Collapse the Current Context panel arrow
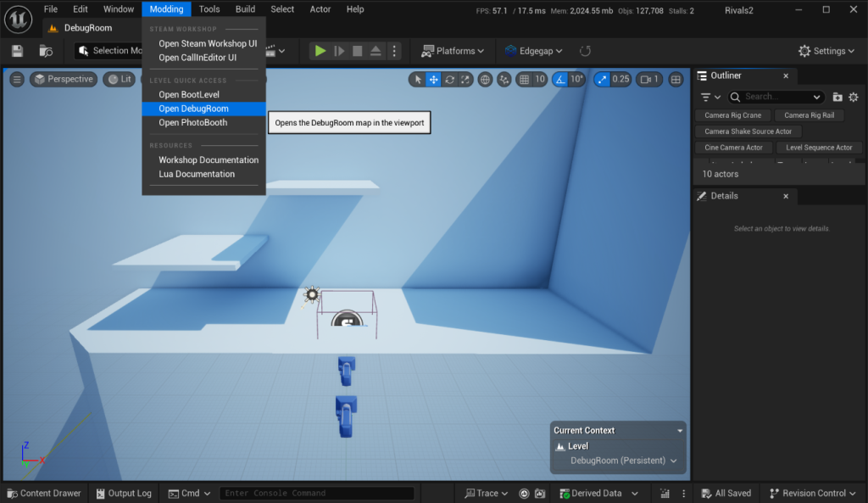This screenshot has width=868, height=503. coord(680,430)
